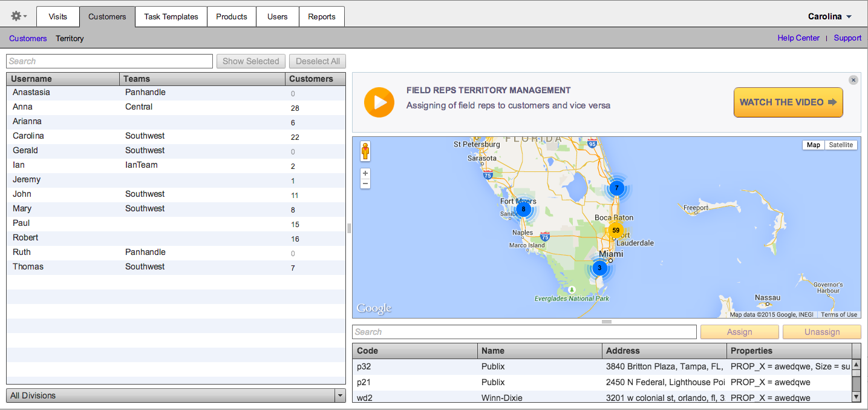Close the territory management banner
868x410 pixels.
tap(853, 80)
